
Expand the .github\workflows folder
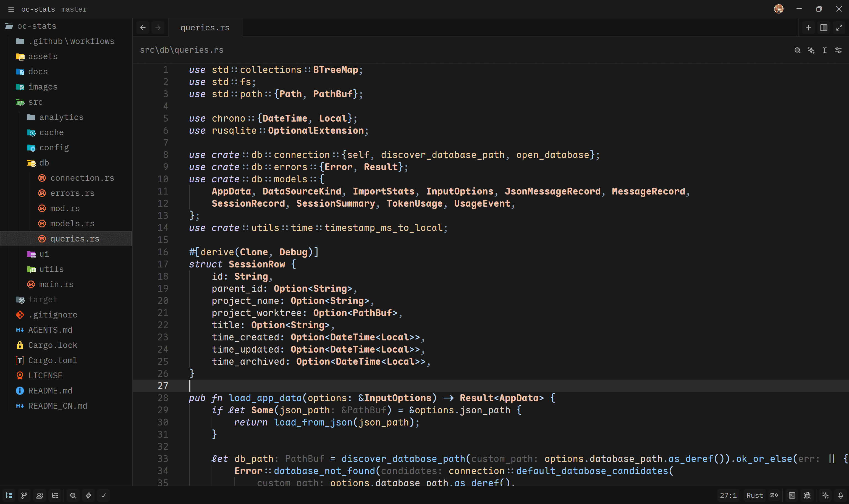(x=66, y=41)
